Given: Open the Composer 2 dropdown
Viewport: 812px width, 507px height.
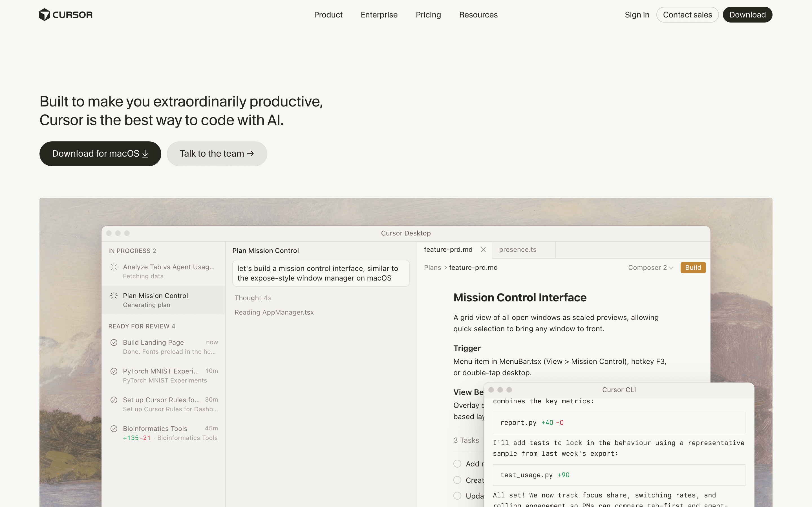Looking at the screenshot, I should click(650, 267).
